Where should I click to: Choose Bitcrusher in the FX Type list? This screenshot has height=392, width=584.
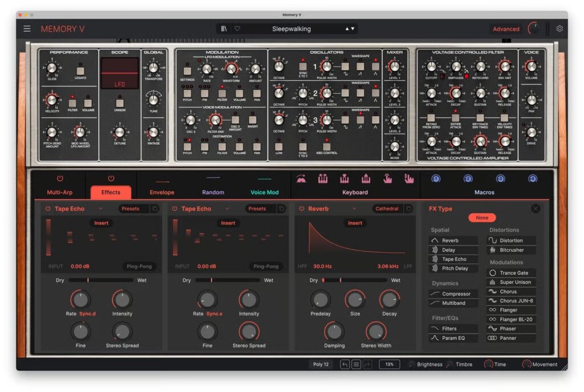point(512,250)
